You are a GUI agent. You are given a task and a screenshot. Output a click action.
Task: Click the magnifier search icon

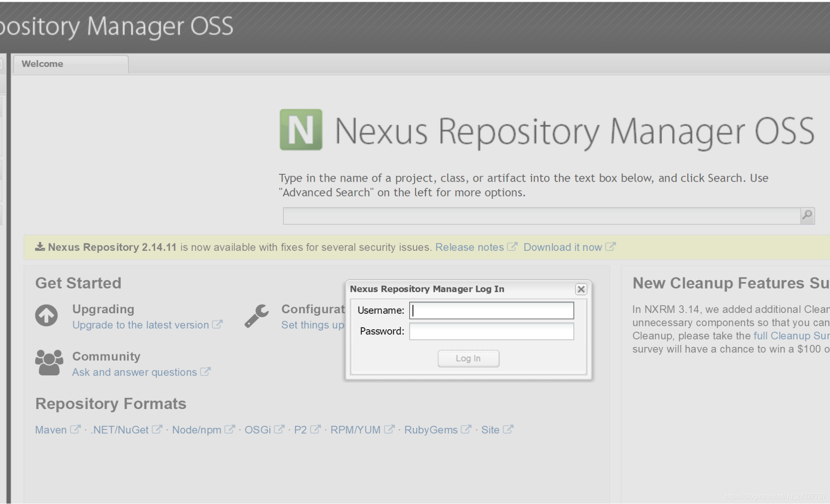pos(807,215)
